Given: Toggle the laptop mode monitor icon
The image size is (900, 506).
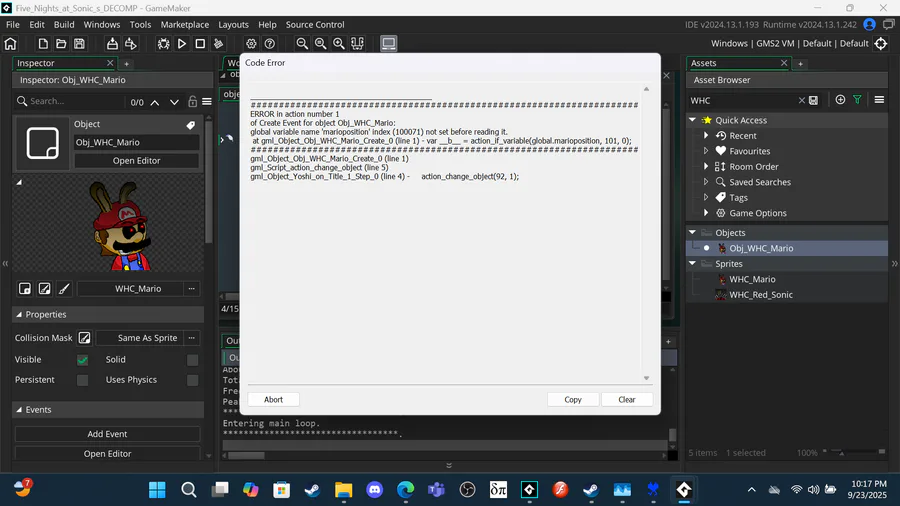Looking at the screenshot, I should point(389,44).
